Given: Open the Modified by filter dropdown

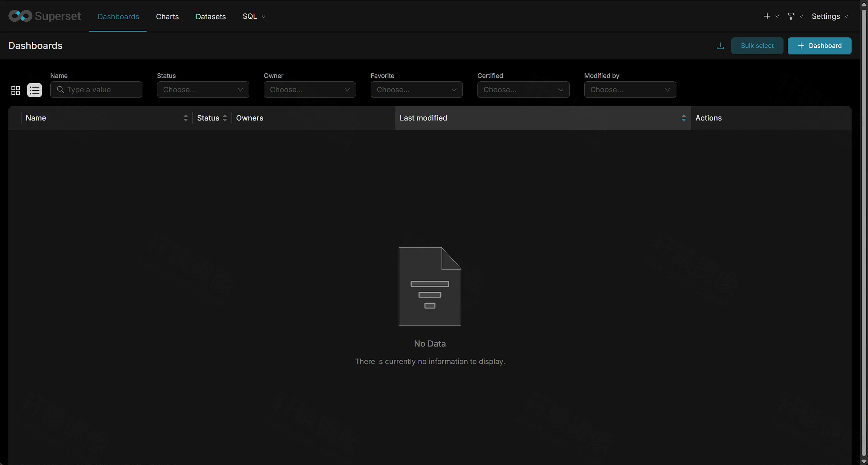Looking at the screenshot, I should pyautogui.click(x=630, y=90).
